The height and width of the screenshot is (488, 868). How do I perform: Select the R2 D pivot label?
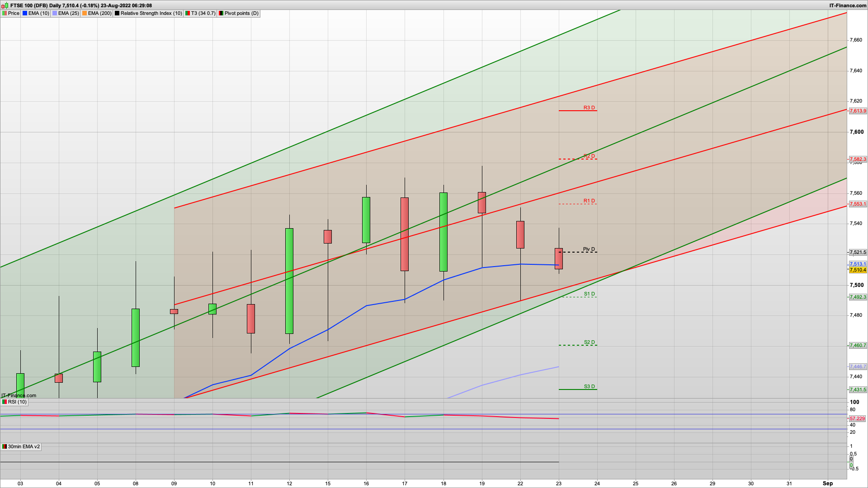tap(589, 156)
